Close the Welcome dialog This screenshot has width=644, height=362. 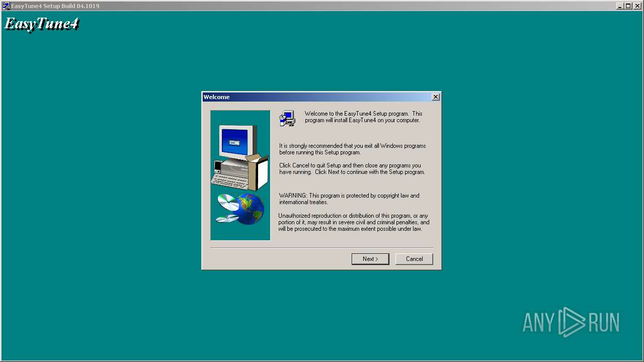[x=436, y=97]
